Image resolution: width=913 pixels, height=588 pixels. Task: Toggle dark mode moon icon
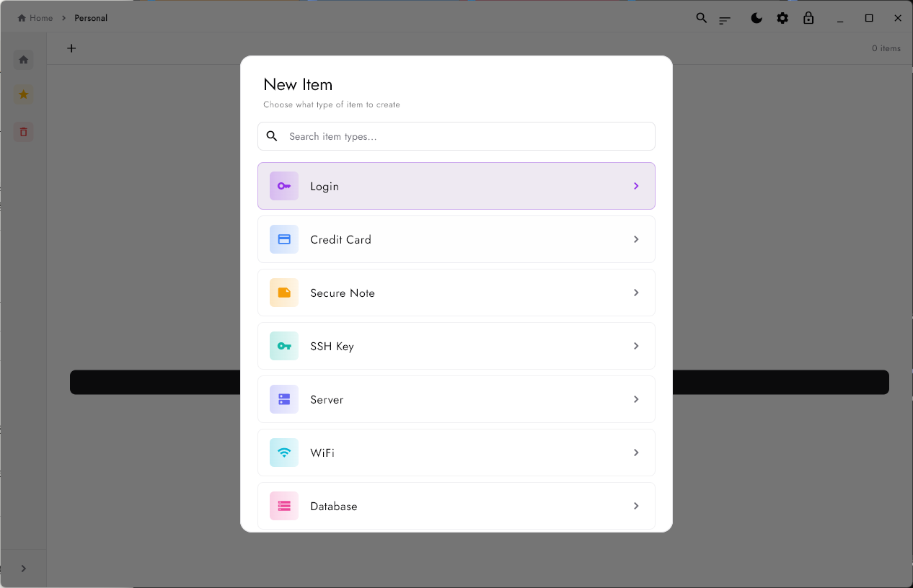(x=757, y=18)
